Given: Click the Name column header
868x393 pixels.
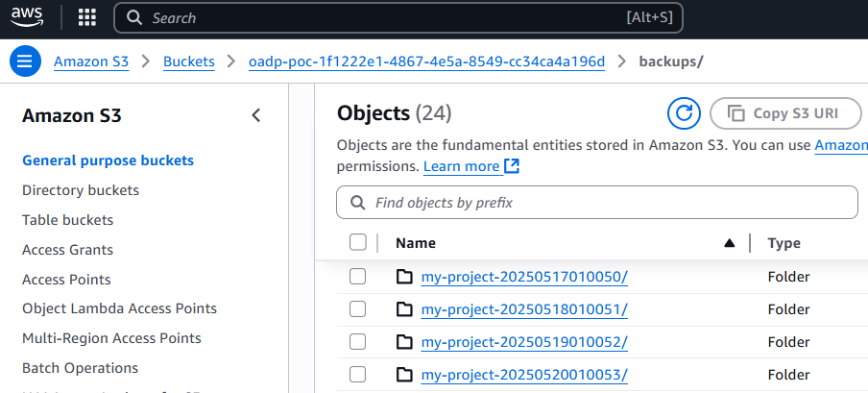Looking at the screenshot, I should tap(416, 243).
